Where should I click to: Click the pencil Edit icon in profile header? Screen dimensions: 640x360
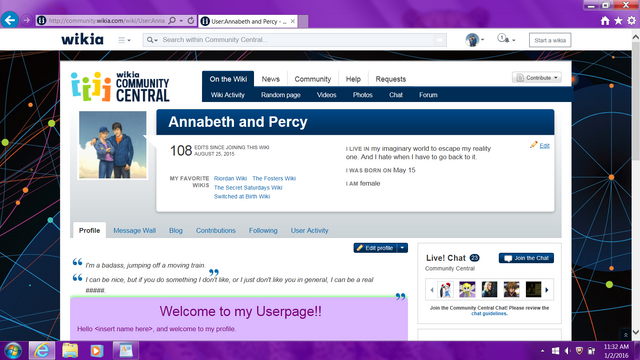[x=533, y=145]
